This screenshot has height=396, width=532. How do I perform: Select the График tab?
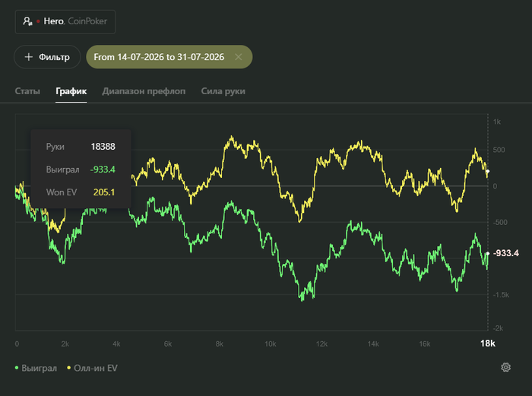click(71, 91)
